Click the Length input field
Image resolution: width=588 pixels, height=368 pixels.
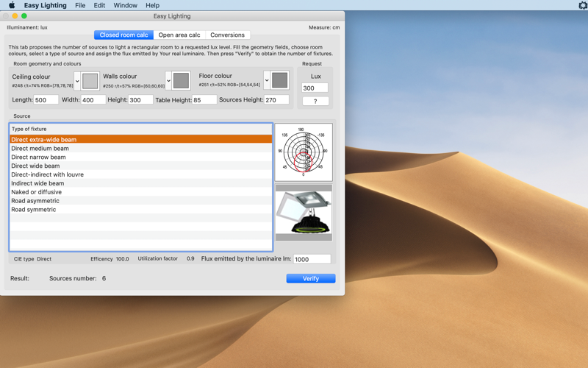46,100
